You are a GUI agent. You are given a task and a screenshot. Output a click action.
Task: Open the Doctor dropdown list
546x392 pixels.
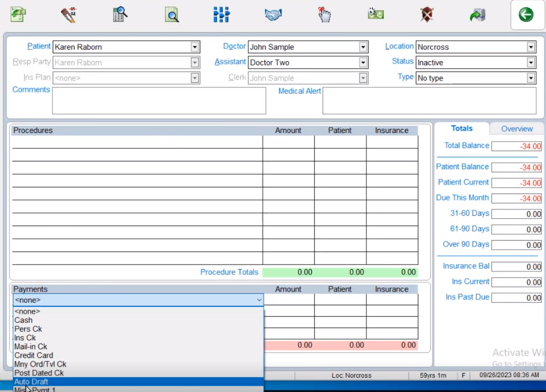click(363, 47)
